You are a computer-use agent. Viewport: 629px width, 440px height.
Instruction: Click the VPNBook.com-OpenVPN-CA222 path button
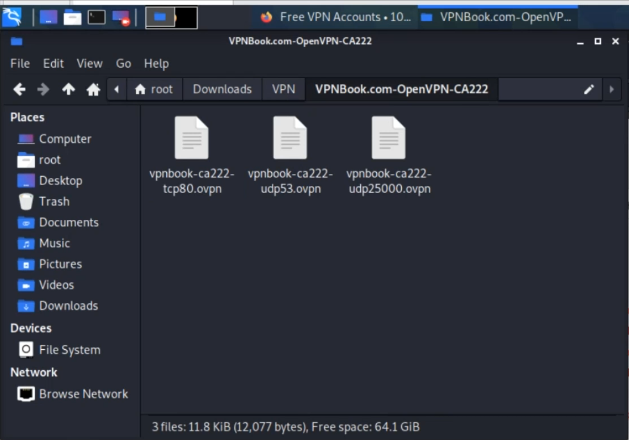[x=402, y=89]
